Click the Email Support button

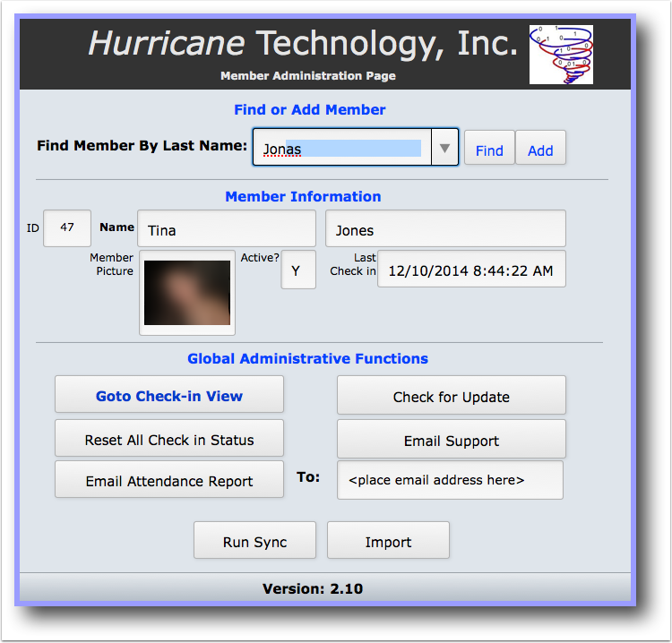pyautogui.click(x=452, y=439)
